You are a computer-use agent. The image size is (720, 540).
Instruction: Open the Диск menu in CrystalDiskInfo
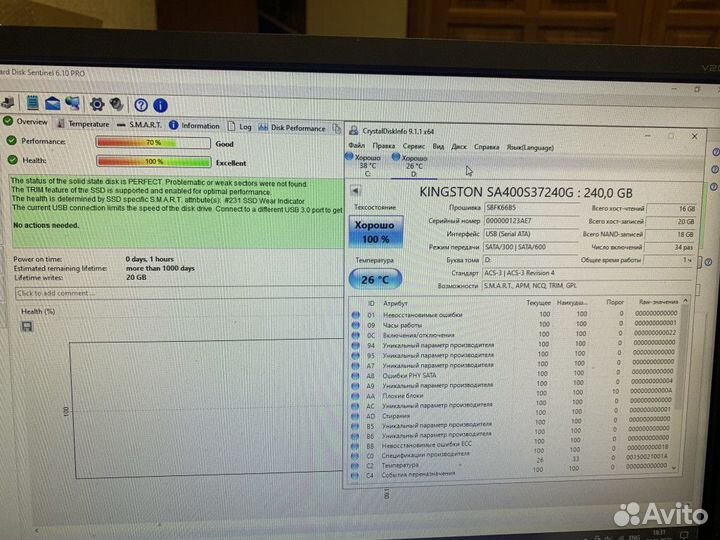pyautogui.click(x=459, y=147)
